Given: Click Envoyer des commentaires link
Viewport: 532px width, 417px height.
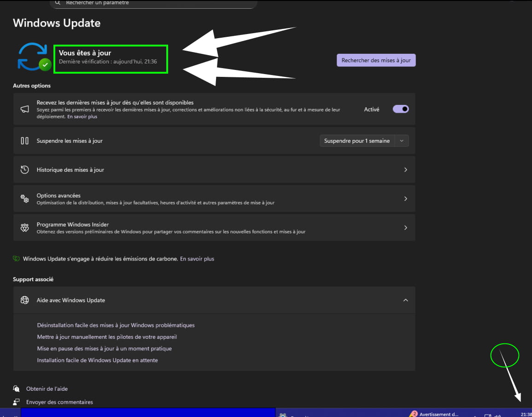Looking at the screenshot, I should coord(59,402).
